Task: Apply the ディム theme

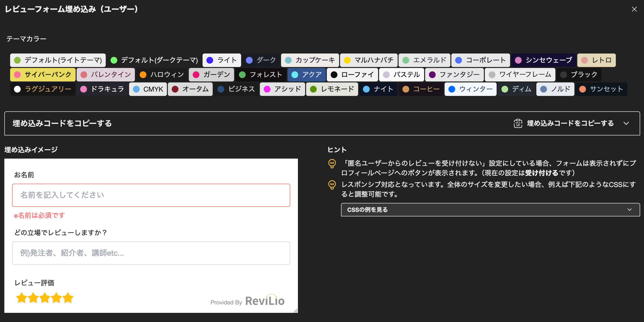Action: click(517, 89)
